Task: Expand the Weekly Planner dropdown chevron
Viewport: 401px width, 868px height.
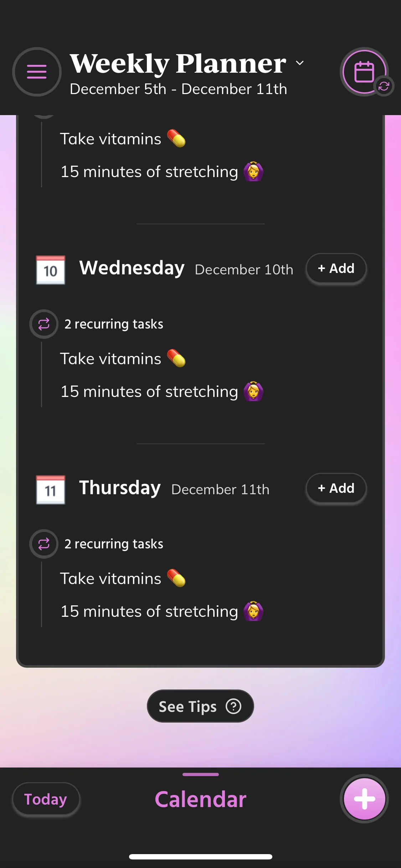Action: tap(300, 63)
